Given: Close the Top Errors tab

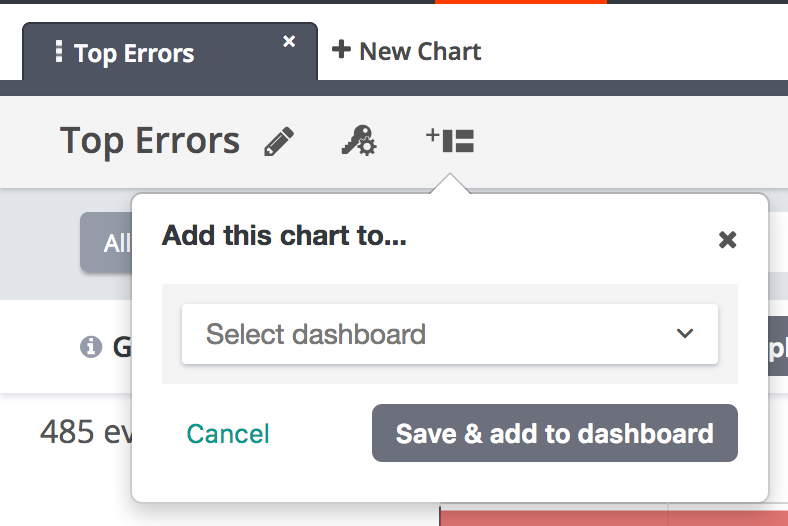Looking at the screenshot, I should (x=289, y=41).
